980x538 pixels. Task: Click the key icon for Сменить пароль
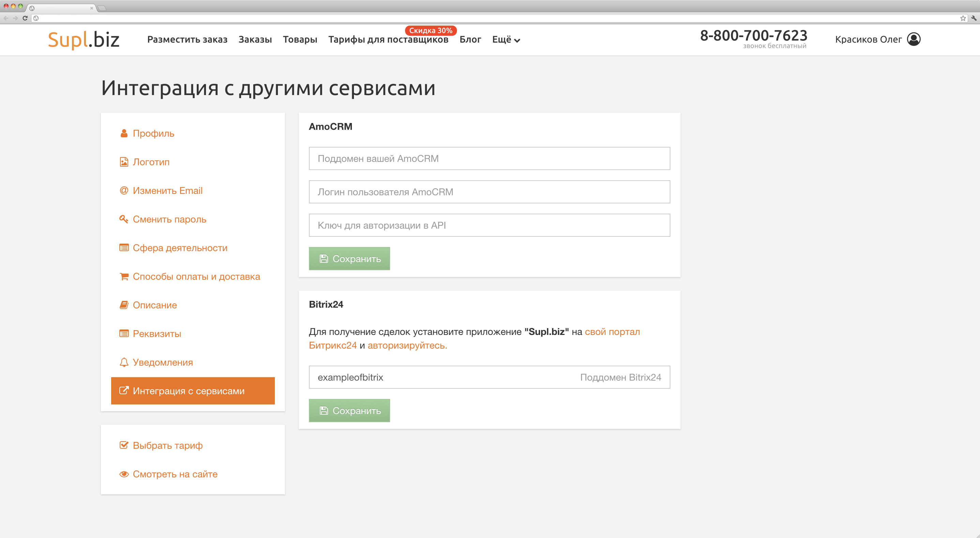click(x=124, y=219)
